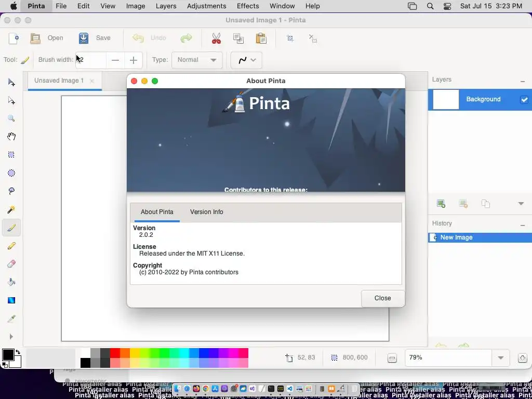Click the Deselect All icon
Screen dimensions: 532x399
tap(313, 38)
